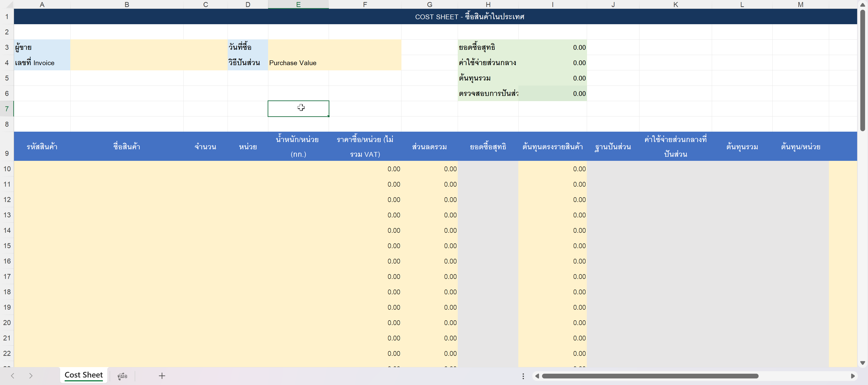The height and width of the screenshot is (385, 868).
Task: Select row 1 by its row number
Action: pyautogui.click(x=7, y=17)
